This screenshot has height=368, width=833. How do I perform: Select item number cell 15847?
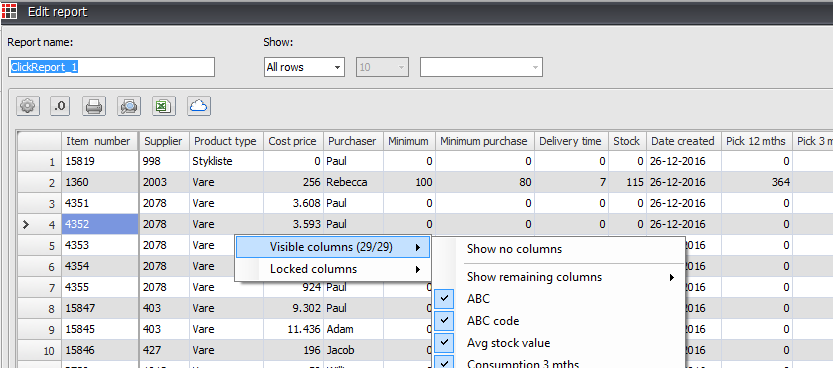coord(100,308)
